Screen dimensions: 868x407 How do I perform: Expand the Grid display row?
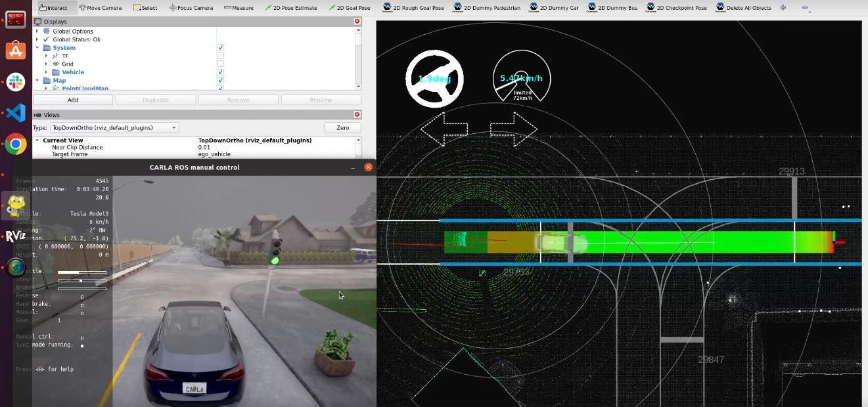point(46,64)
